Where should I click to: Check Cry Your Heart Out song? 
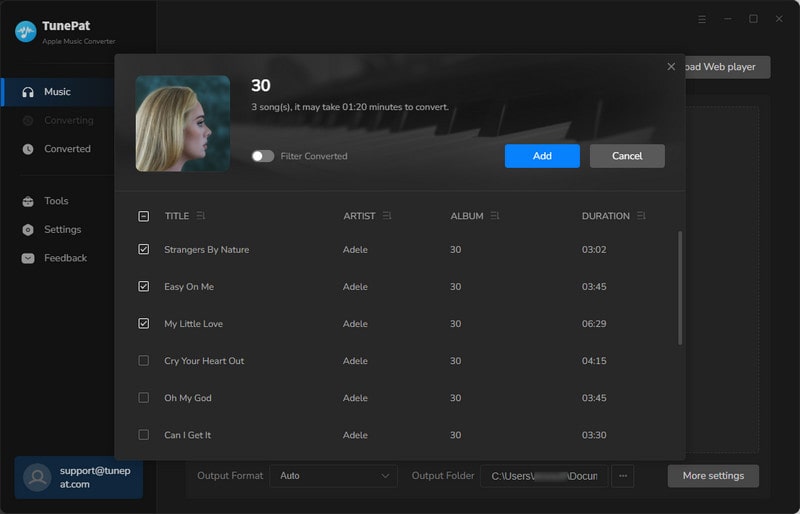click(143, 361)
